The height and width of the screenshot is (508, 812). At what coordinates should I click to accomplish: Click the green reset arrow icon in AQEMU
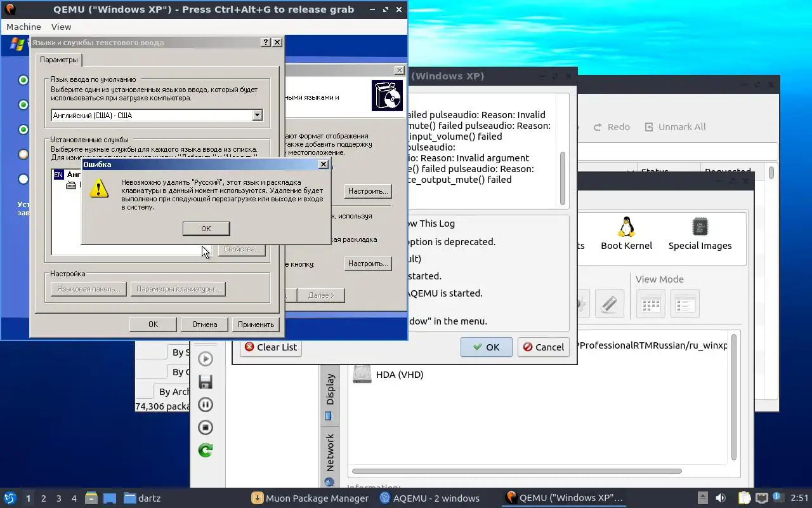[206, 450]
